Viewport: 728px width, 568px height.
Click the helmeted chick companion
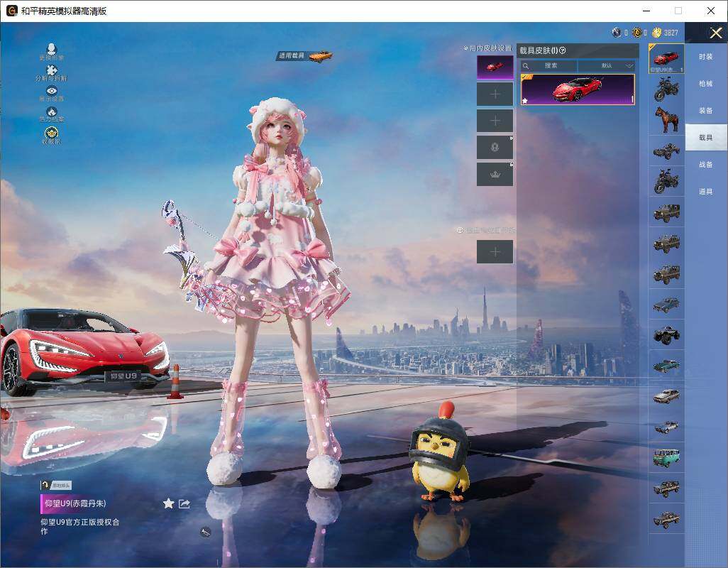[440, 452]
